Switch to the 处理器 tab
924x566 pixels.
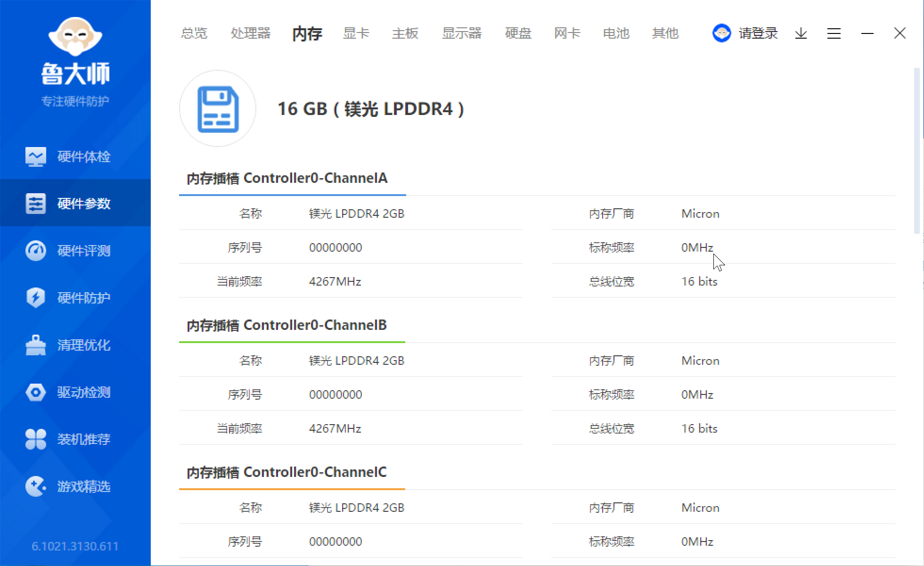click(251, 33)
